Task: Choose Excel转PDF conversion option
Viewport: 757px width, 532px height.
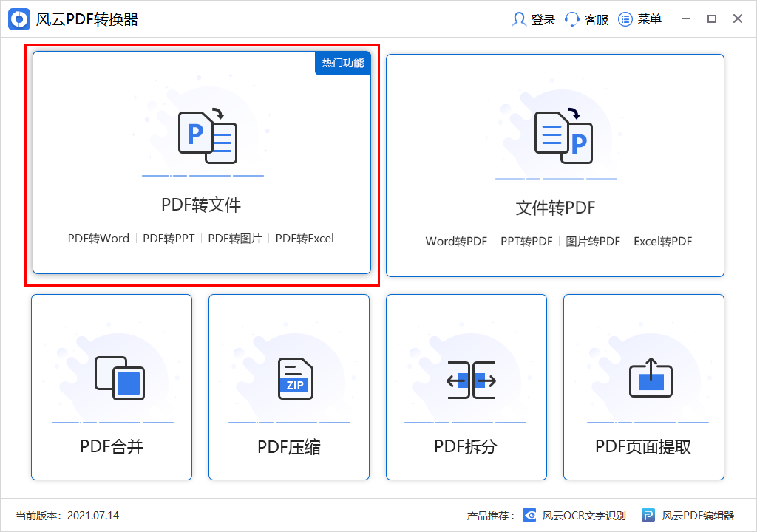Action: pyautogui.click(x=663, y=242)
